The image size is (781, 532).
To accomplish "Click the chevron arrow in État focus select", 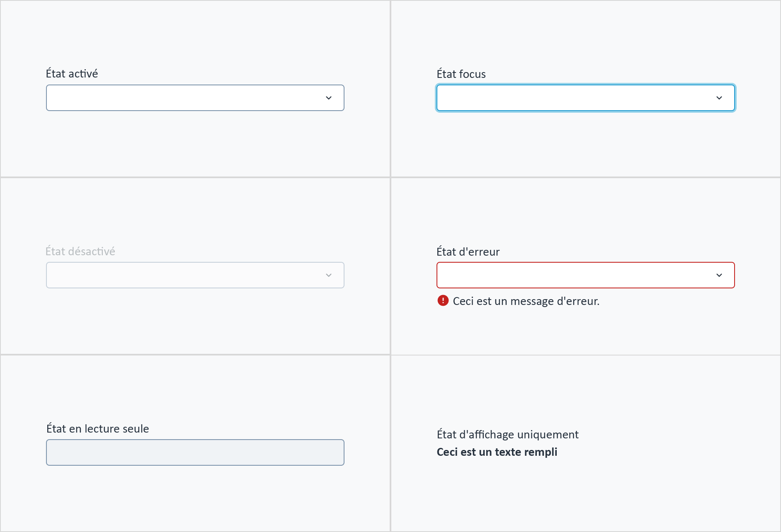I will tap(719, 98).
